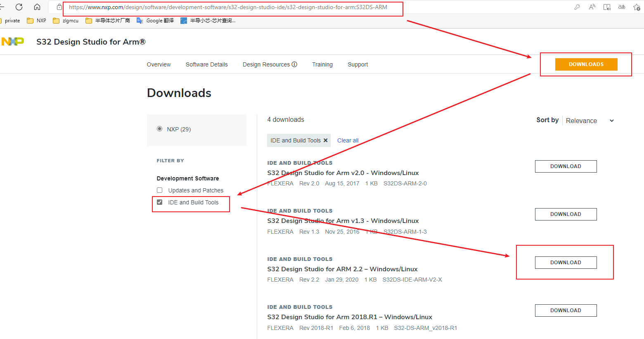Open the S32 Design Studio for Arm v1.3 title
The height and width of the screenshot is (339, 644).
343,221
